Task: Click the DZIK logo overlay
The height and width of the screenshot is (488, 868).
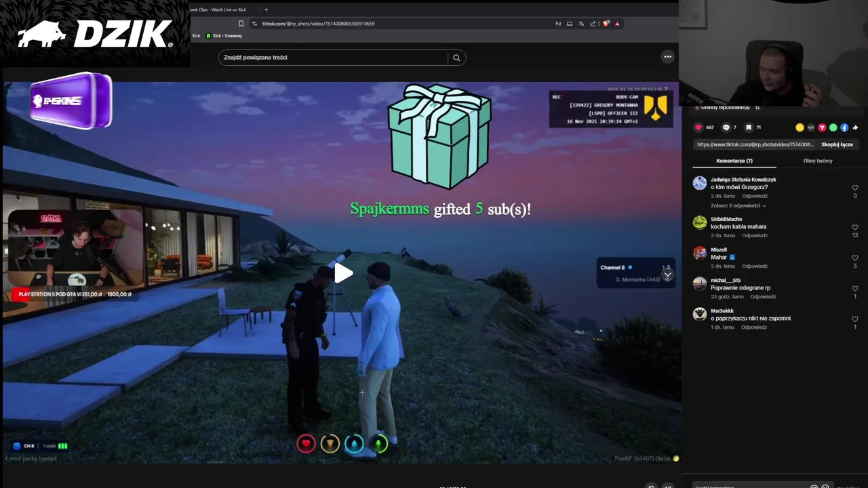Action: (95, 34)
